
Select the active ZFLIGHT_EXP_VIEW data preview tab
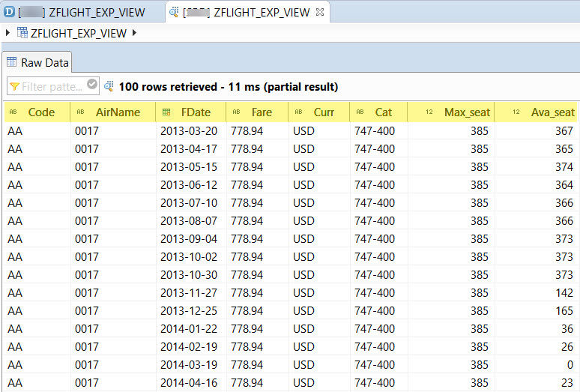coord(246,12)
